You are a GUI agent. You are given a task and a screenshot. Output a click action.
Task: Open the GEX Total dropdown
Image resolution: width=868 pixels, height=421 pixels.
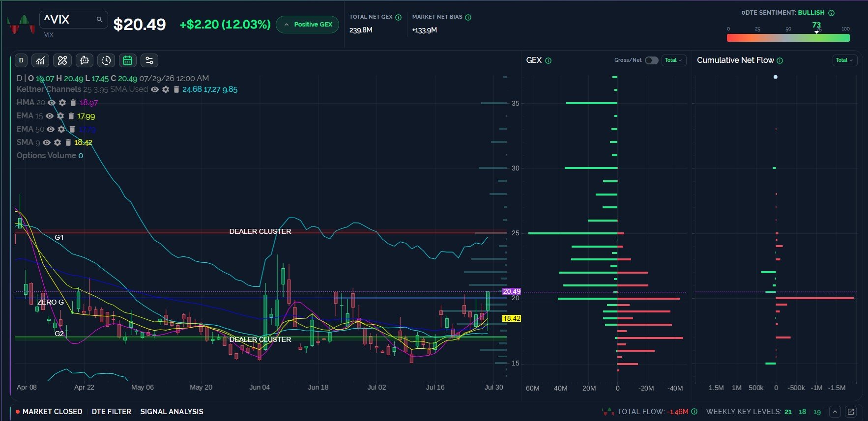[674, 60]
